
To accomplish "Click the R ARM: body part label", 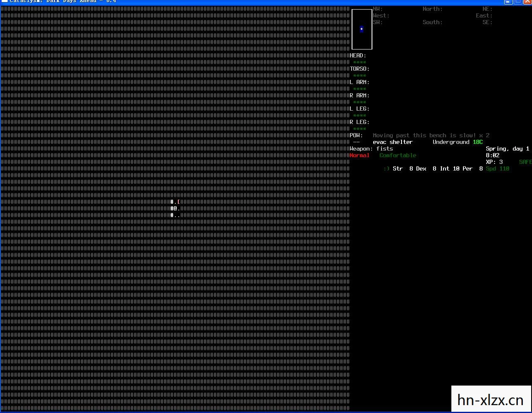I will (360, 95).
